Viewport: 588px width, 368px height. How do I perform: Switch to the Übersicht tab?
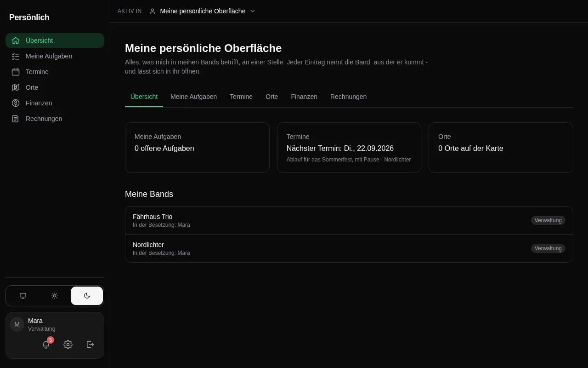click(144, 97)
